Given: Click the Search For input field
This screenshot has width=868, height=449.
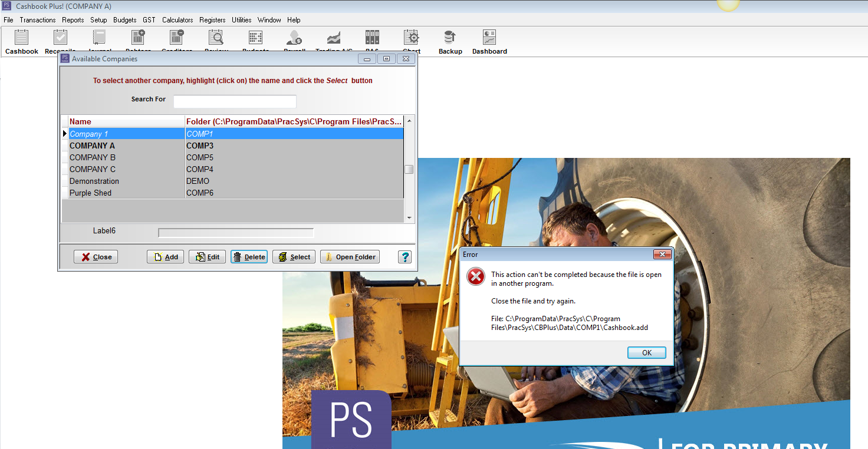Looking at the screenshot, I should coord(235,101).
